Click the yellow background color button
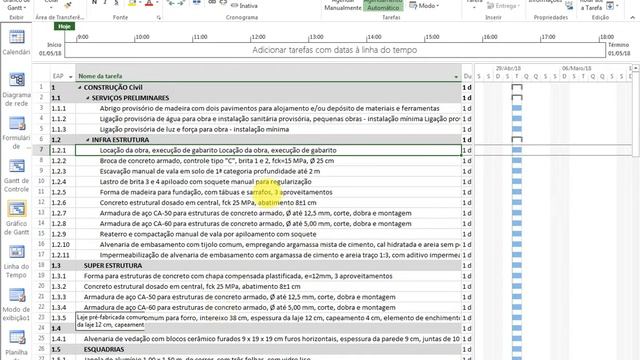This screenshot has width=640, height=360. pyautogui.click(x=132, y=3)
